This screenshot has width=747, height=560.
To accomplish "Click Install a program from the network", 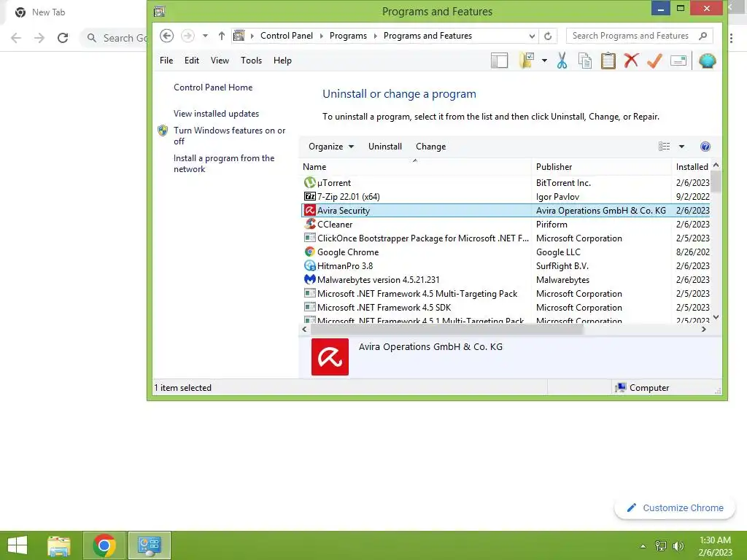I will click(224, 163).
